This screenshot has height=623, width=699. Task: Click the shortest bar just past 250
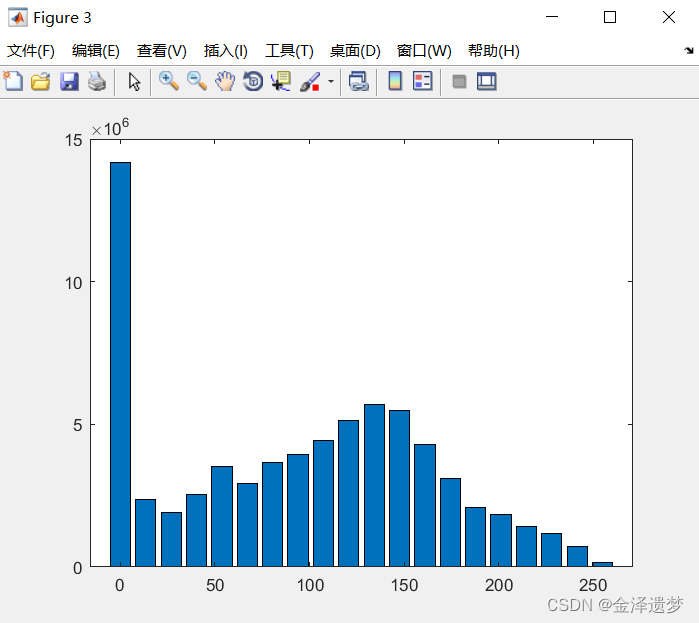coord(603,564)
